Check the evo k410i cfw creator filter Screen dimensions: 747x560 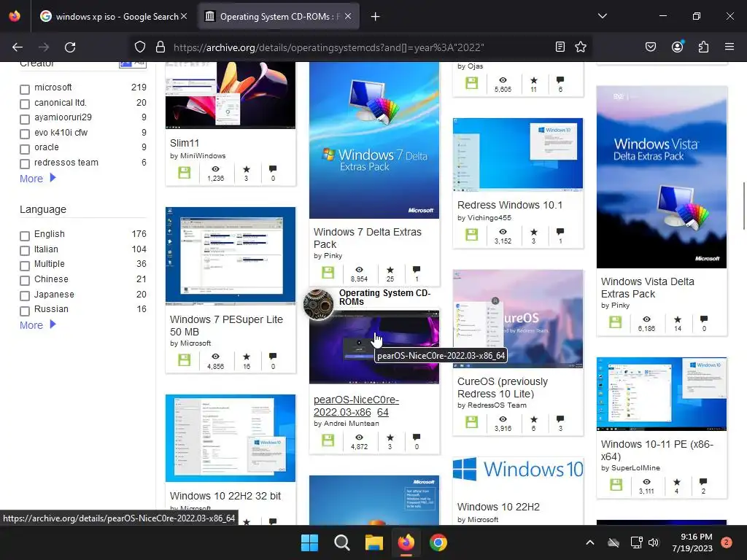(25, 134)
